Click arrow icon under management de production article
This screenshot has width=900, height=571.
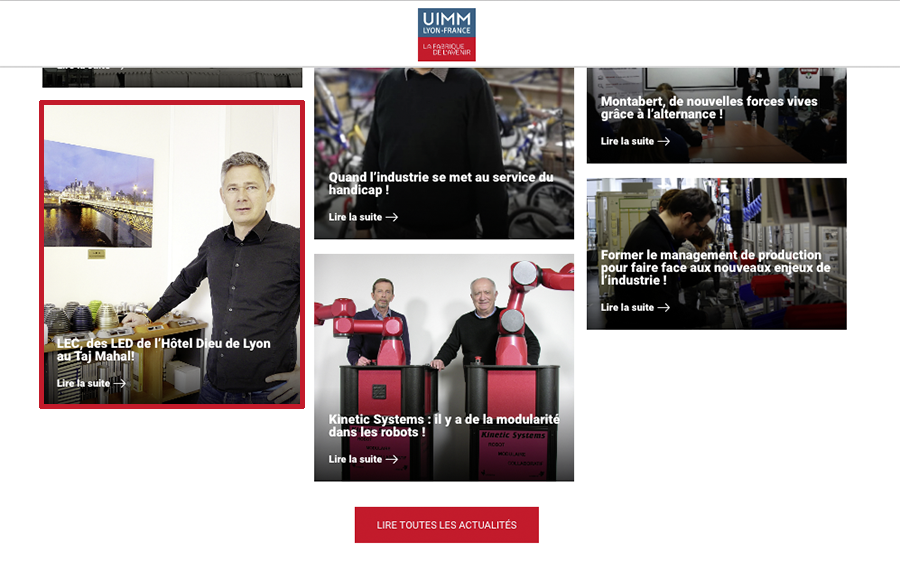pos(664,308)
